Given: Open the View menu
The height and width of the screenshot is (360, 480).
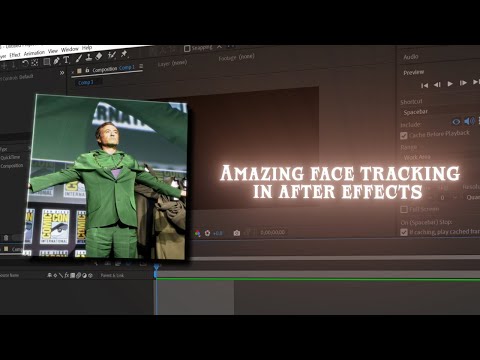Looking at the screenshot, I should (53, 51).
